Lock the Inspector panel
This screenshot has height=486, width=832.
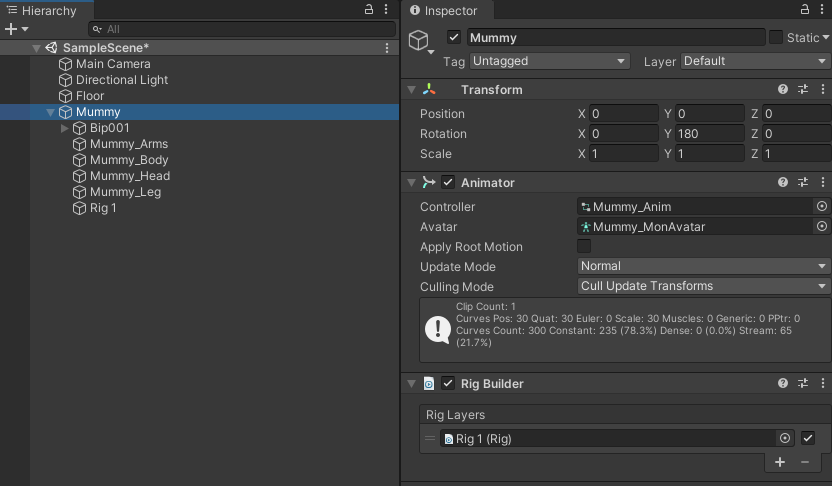(x=804, y=9)
